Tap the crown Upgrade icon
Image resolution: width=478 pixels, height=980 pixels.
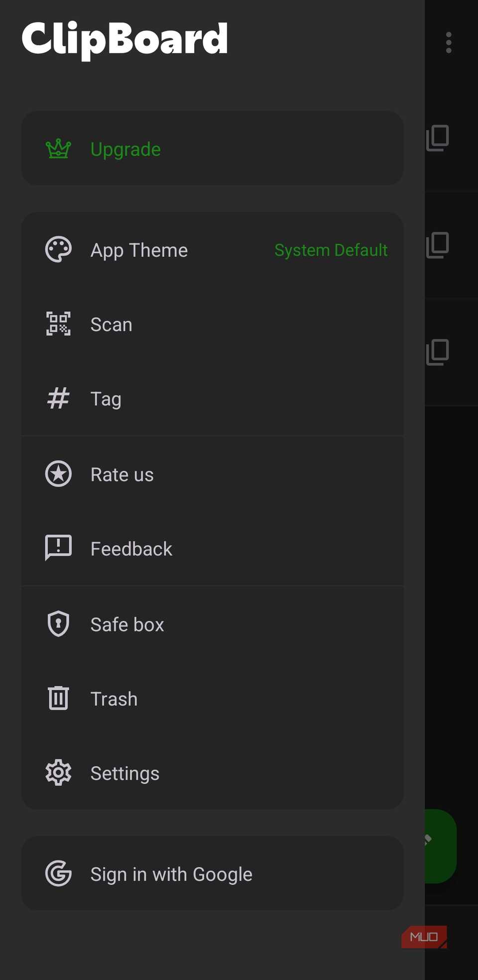[58, 148]
